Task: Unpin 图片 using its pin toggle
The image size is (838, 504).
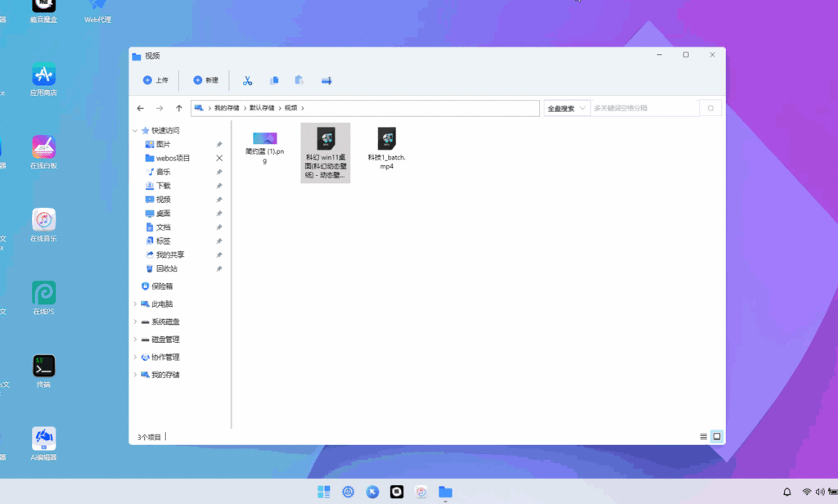Action: 219,144
